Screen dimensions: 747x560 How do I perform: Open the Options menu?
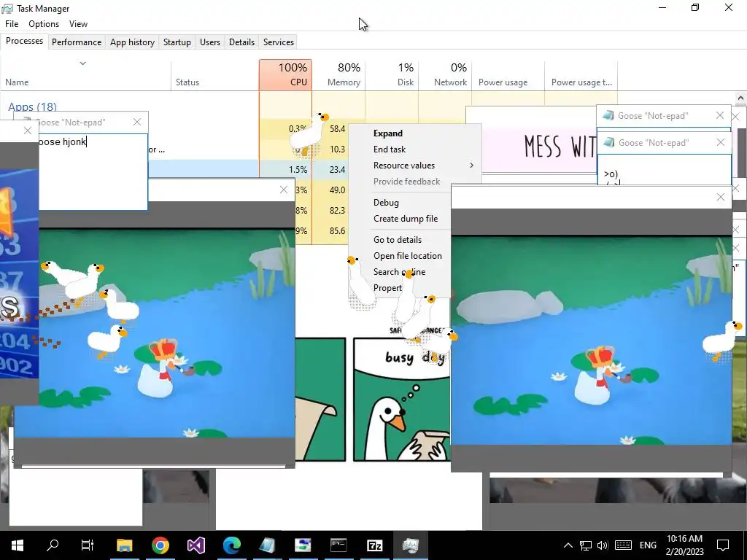tap(44, 24)
